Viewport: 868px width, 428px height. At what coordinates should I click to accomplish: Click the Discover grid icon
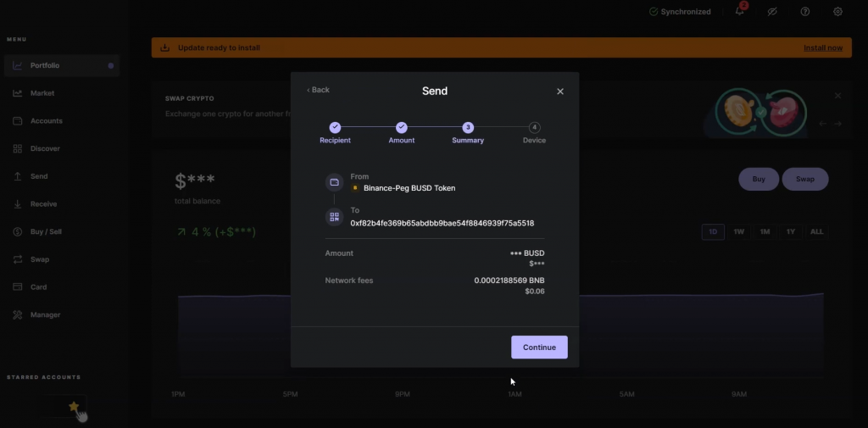click(18, 148)
